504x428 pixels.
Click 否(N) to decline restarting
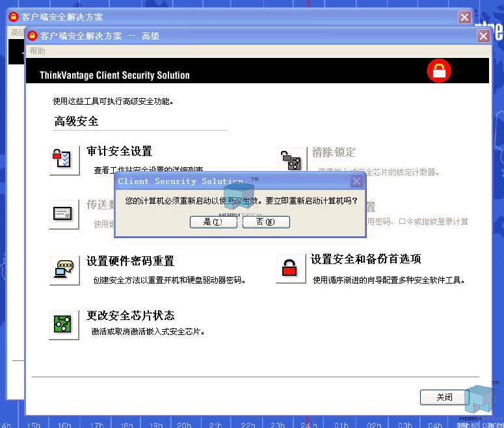pyautogui.click(x=266, y=222)
